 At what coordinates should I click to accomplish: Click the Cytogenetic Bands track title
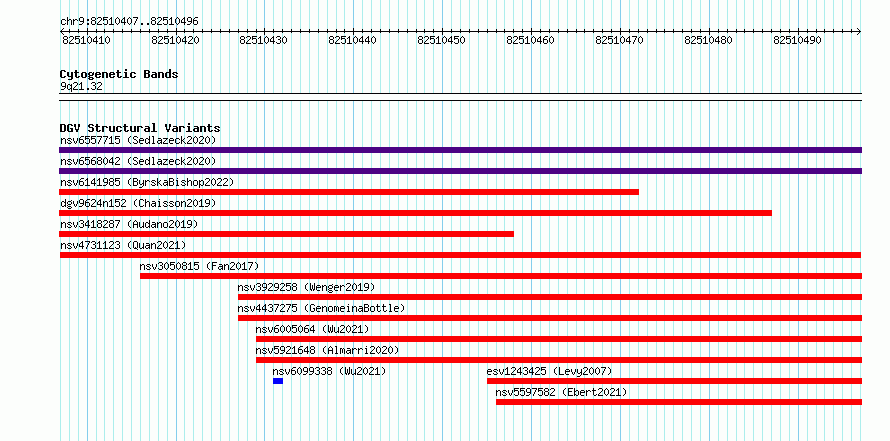119,74
